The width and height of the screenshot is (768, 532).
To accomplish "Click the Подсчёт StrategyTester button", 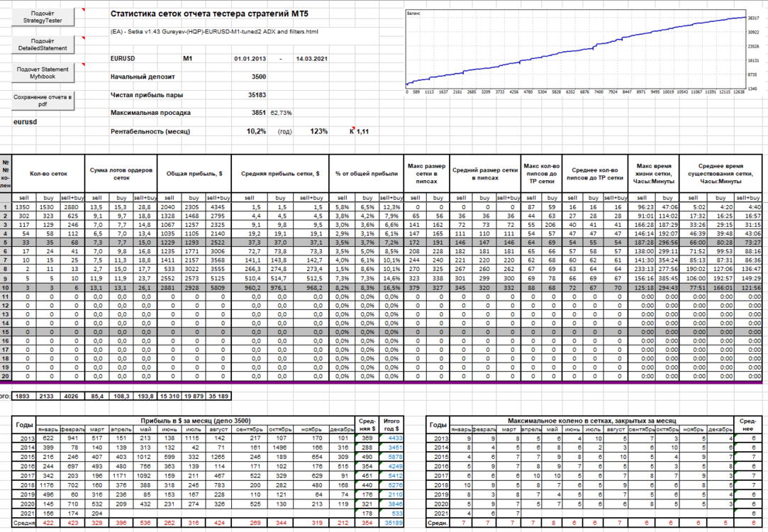I will tap(43, 17).
